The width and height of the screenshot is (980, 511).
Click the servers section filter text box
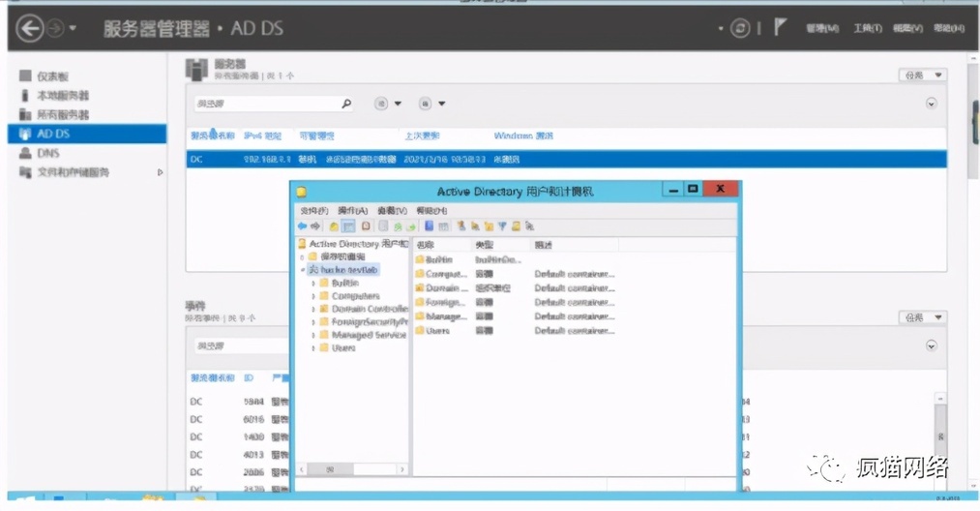[x=266, y=104]
